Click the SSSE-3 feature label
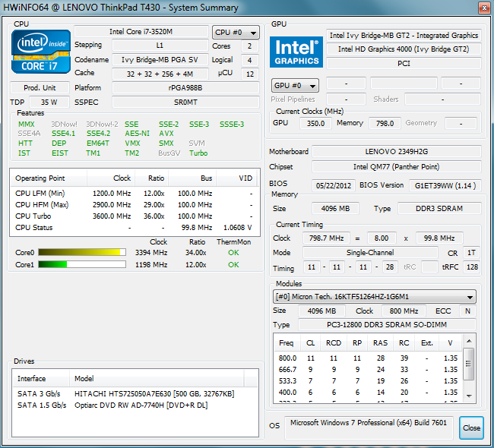The image size is (494, 448). point(232,125)
